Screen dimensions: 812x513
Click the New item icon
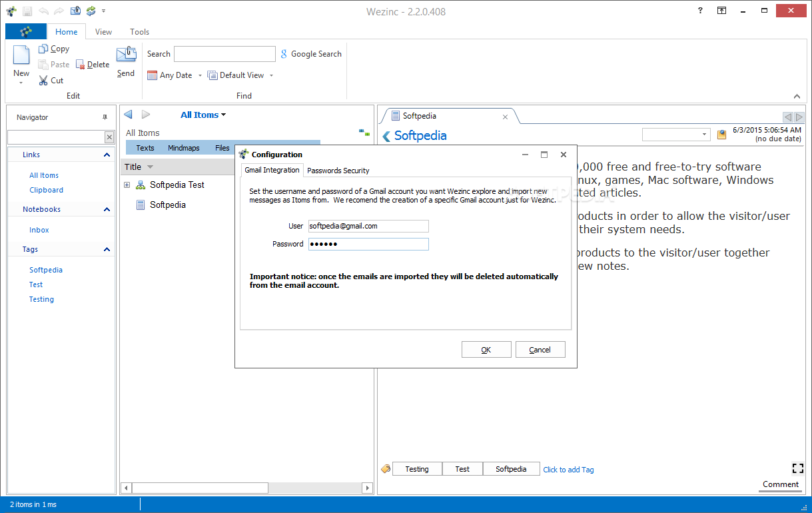click(21, 56)
